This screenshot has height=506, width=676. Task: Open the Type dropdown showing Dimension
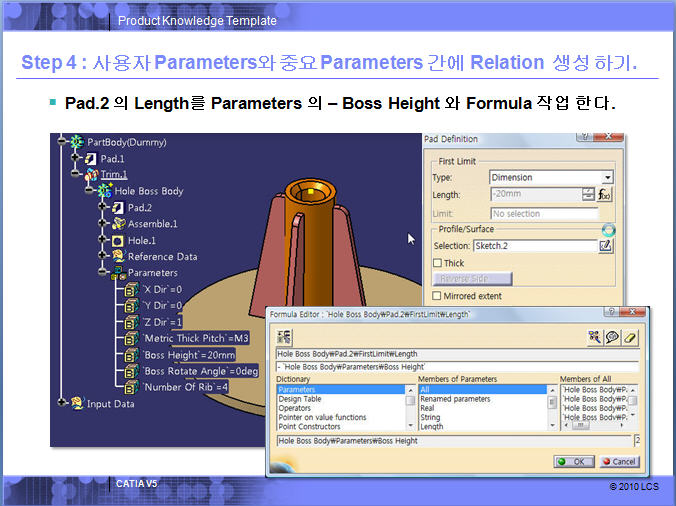(606, 178)
